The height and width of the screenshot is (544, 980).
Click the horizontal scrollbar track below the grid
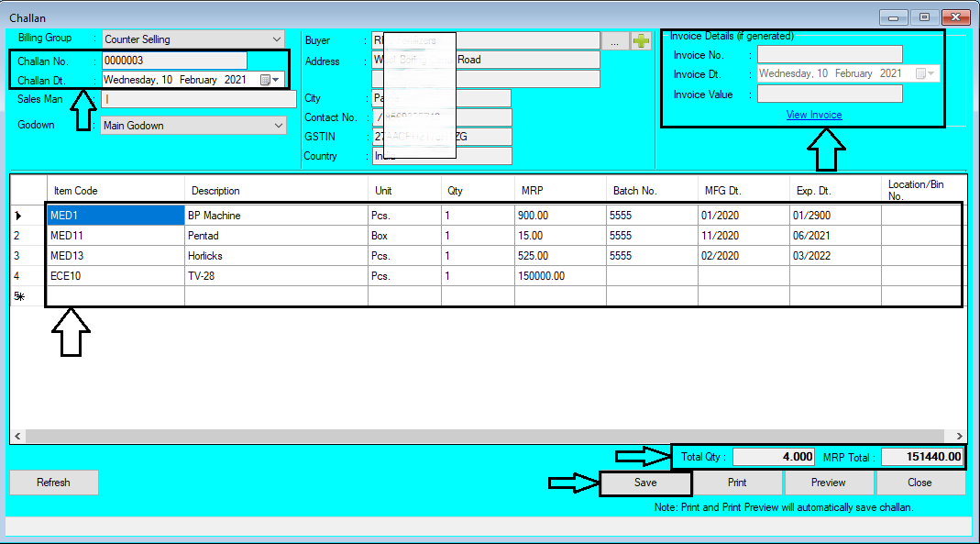coord(458,437)
